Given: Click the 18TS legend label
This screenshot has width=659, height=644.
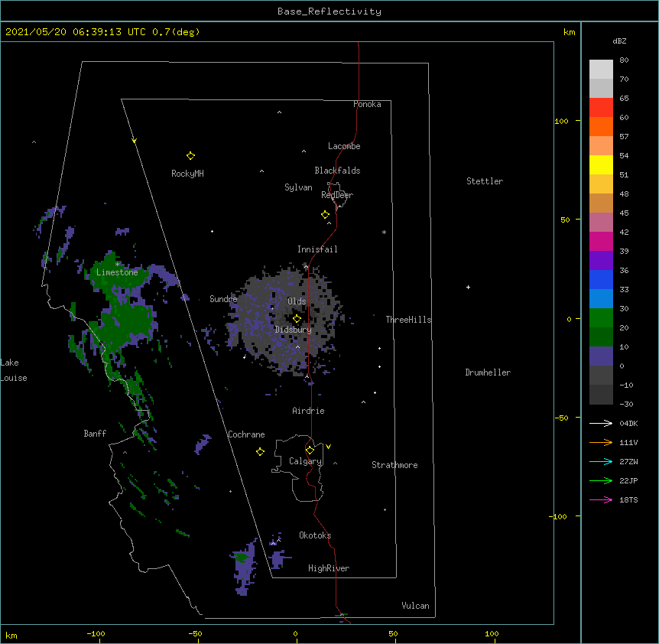Looking at the screenshot, I should pyautogui.click(x=628, y=499).
